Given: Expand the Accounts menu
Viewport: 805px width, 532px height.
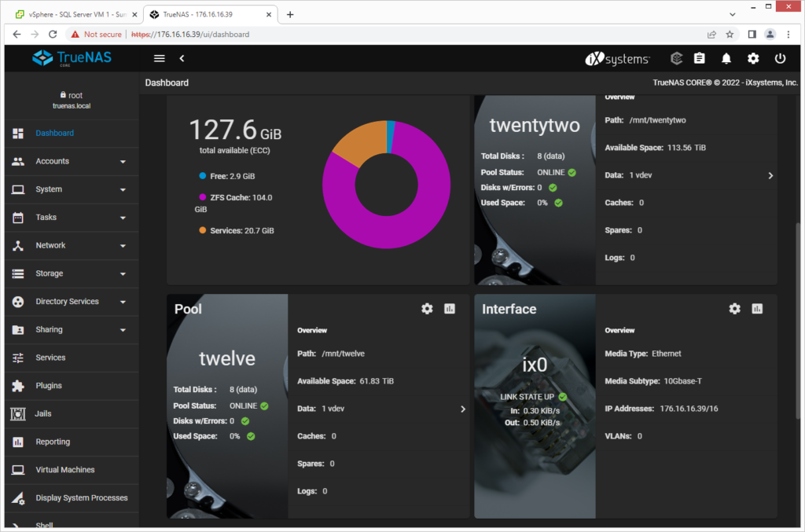Looking at the screenshot, I should 69,161.
